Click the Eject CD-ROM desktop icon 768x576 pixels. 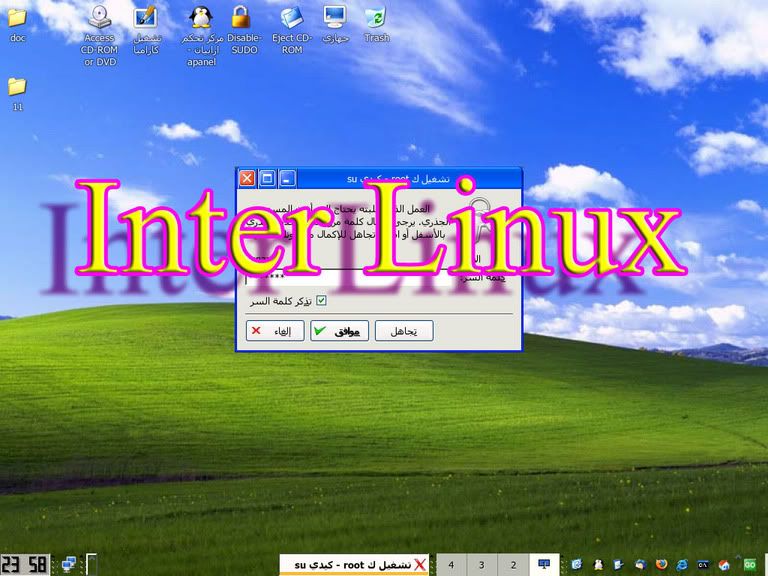(x=291, y=29)
